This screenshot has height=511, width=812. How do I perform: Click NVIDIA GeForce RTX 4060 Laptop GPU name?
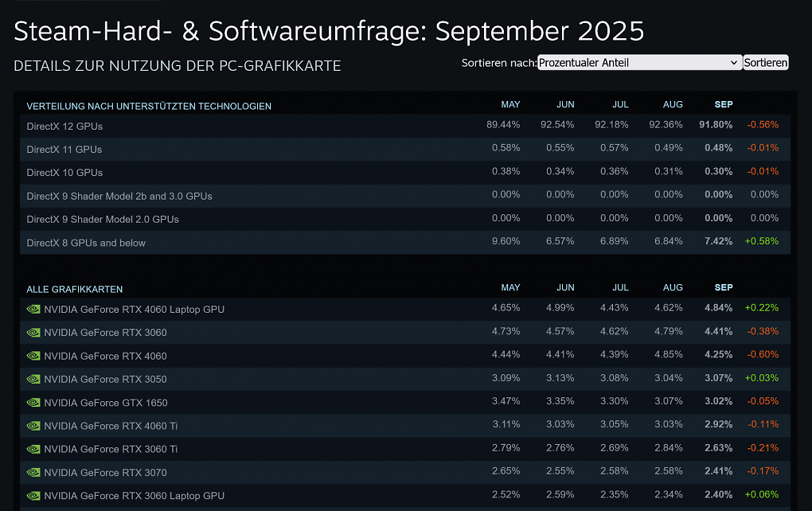(x=134, y=309)
